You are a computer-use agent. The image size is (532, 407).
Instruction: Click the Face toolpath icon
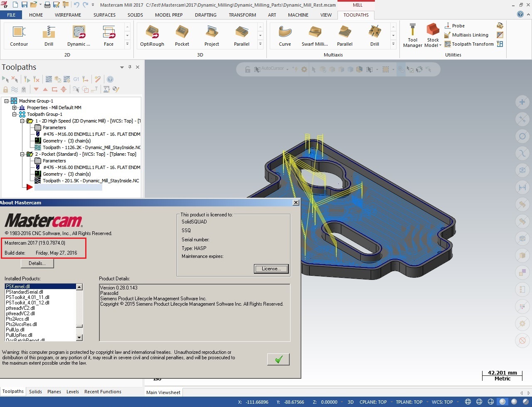pyautogui.click(x=108, y=36)
